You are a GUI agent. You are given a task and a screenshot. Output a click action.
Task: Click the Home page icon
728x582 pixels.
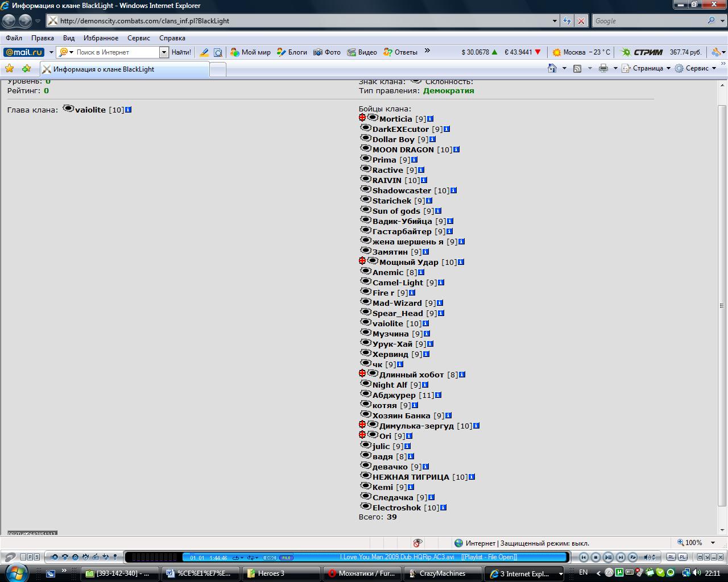[x=552, y=68]
